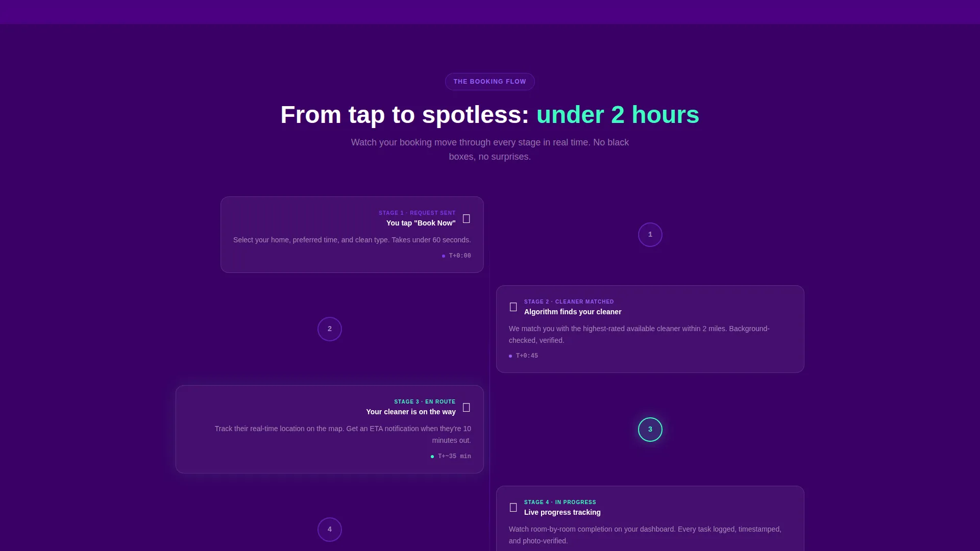The image size is (980, 551).
Task: Click 'Live progress tracking' card title
Action: [562, 512]
